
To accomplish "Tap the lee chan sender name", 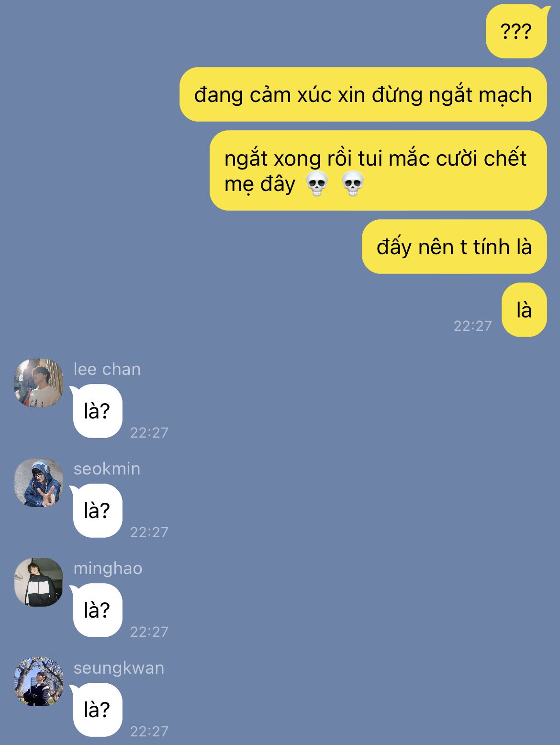I will (107, 369).
